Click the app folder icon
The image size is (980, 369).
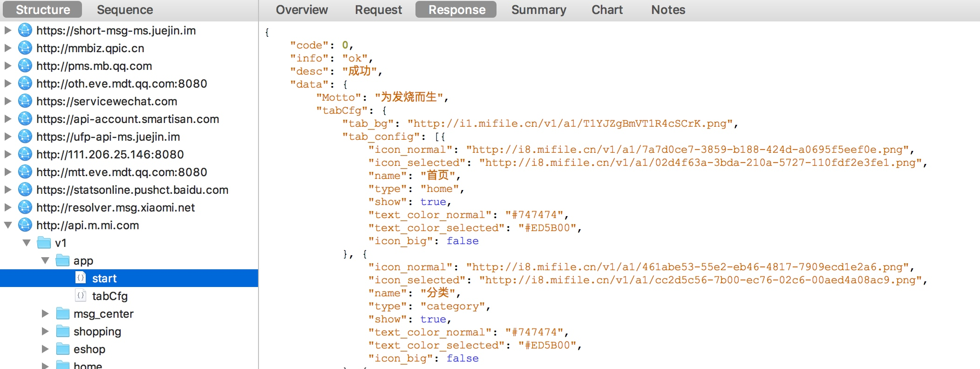[x=62, y=260]
